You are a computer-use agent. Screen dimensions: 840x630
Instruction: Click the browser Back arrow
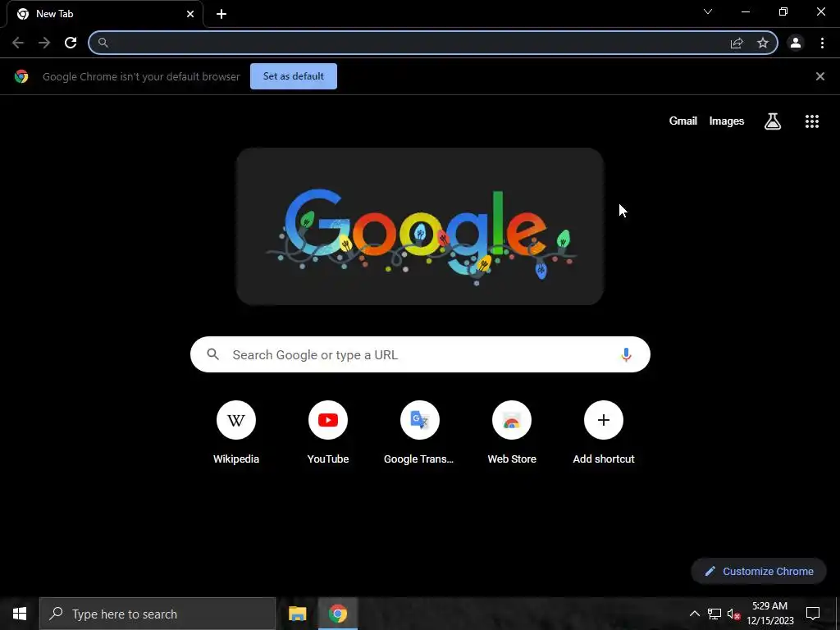pyautogui.click(x=18, y=43)
